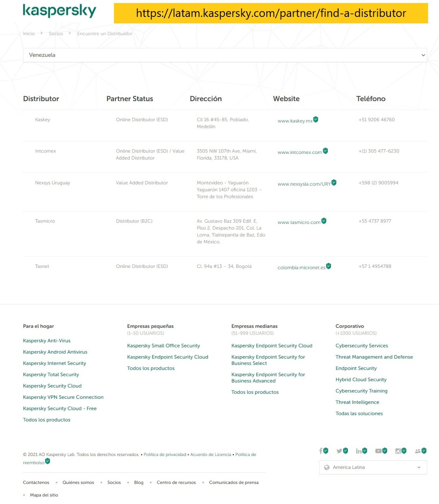439x504 pixels.
Task: Open Socios in footer menu
Action: pyautogui.click(x=114, y=482)
